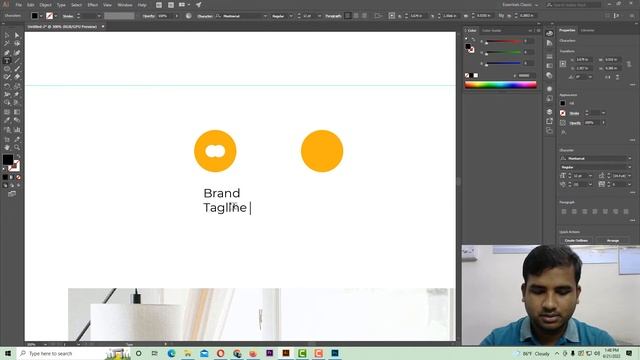The image size is (640, 360).
Task: Adjust the red R color slider
Action: 503,41
